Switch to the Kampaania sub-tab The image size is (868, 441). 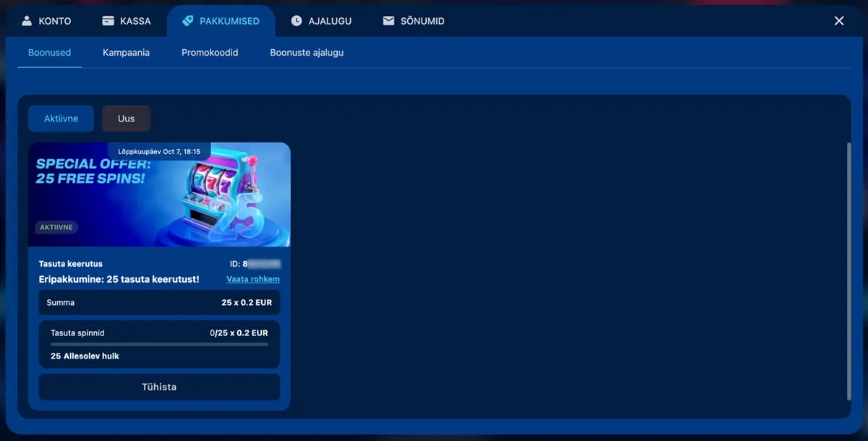[126, 53]
